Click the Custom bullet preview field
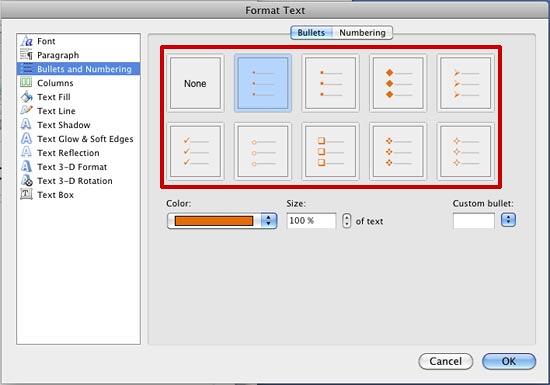550x385 pixels. (474, 221)
